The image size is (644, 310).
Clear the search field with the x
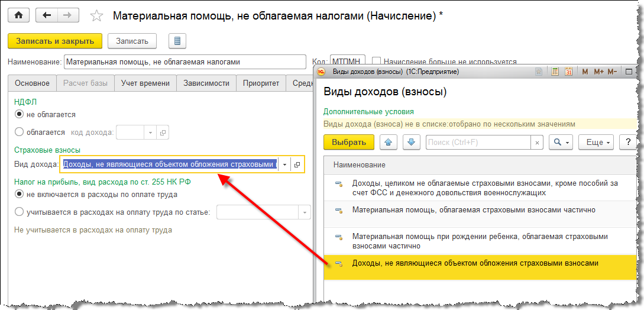point(537,143)
